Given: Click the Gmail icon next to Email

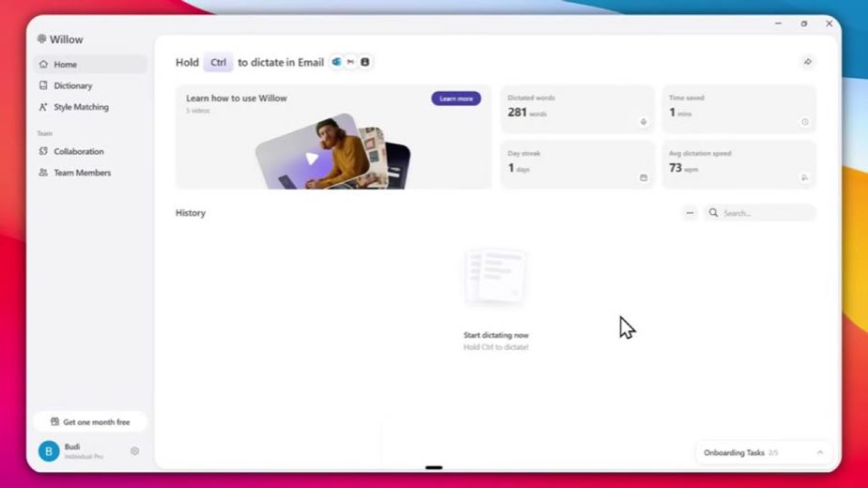Looking at the screenshot, I should pos(350,62).
